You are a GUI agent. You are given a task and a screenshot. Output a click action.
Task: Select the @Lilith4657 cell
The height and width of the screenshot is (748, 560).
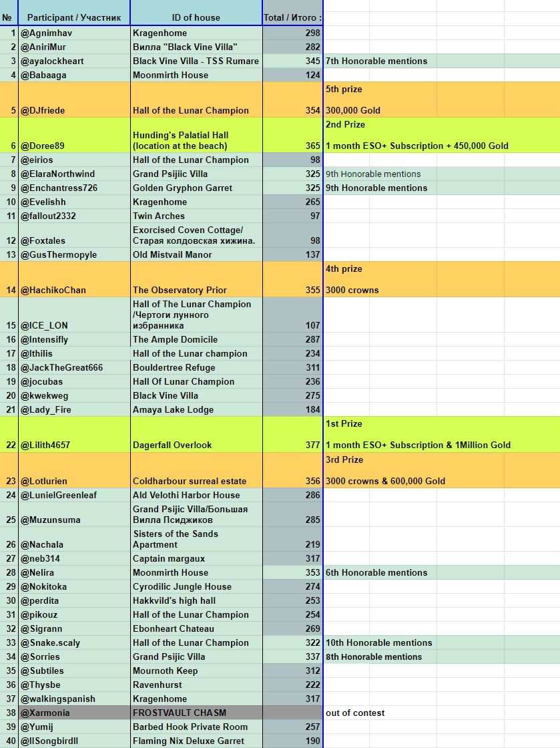[x=74, y=434]
